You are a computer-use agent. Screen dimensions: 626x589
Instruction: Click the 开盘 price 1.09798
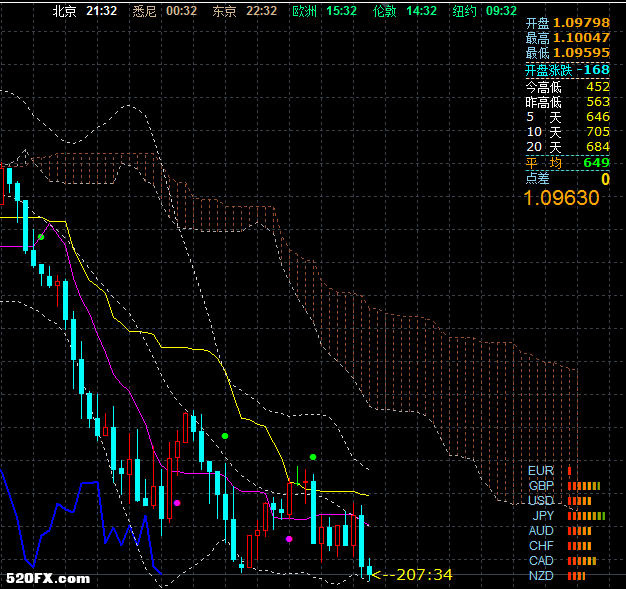click(581, 23)
